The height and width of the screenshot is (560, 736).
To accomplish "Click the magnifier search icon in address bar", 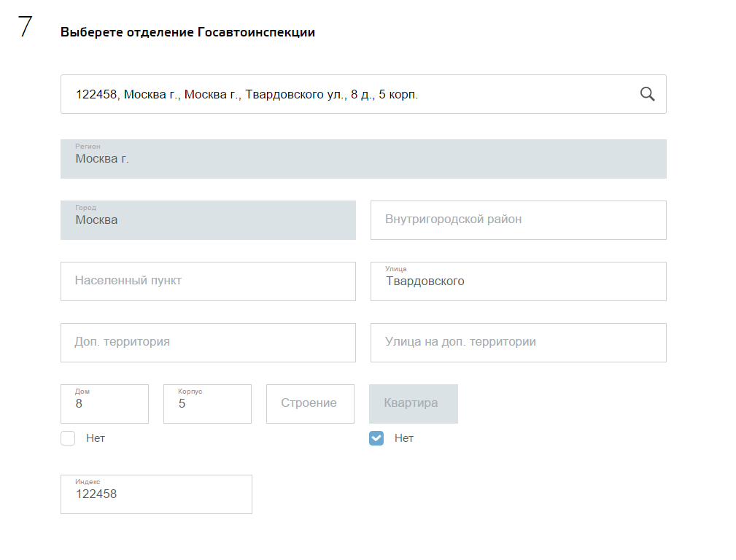I will (647, 94).
